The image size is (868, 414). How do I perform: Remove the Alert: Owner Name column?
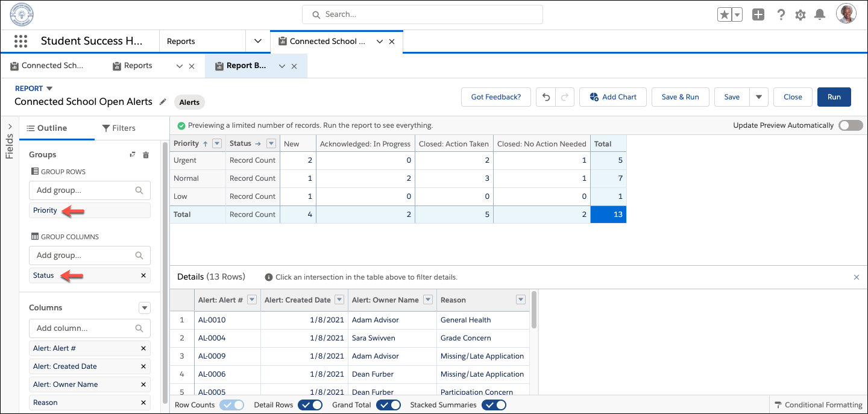click(143, 384)
